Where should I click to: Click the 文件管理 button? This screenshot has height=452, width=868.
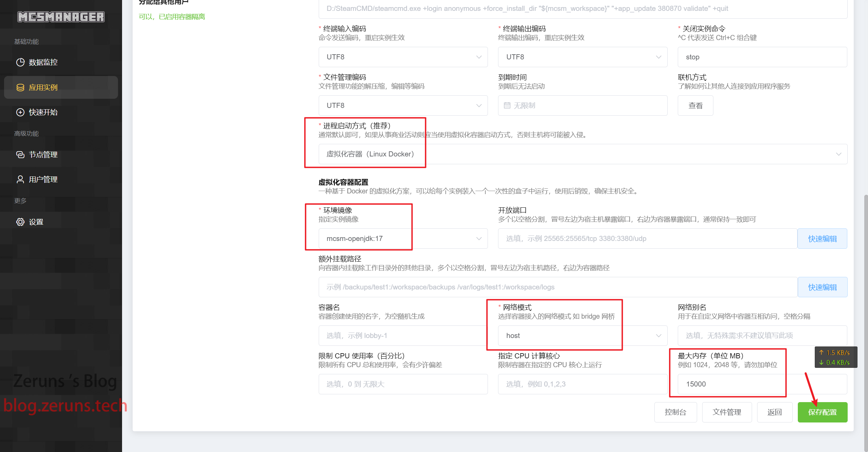pos(727,412)
